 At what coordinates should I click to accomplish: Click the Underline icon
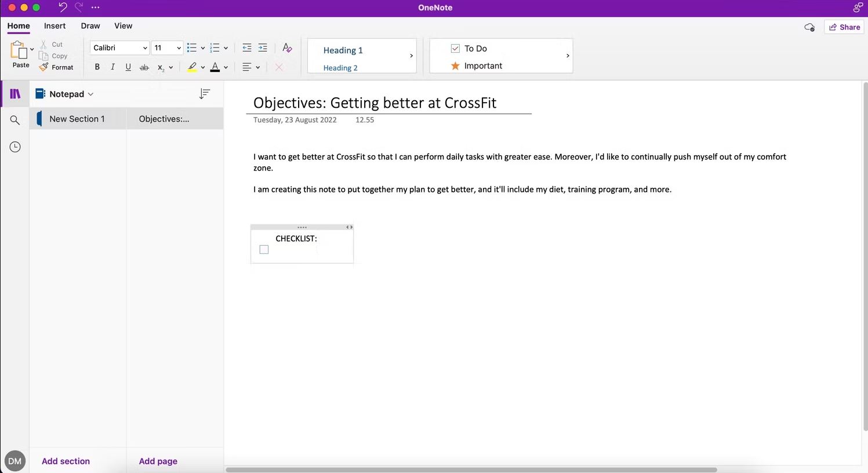[128, 67]
